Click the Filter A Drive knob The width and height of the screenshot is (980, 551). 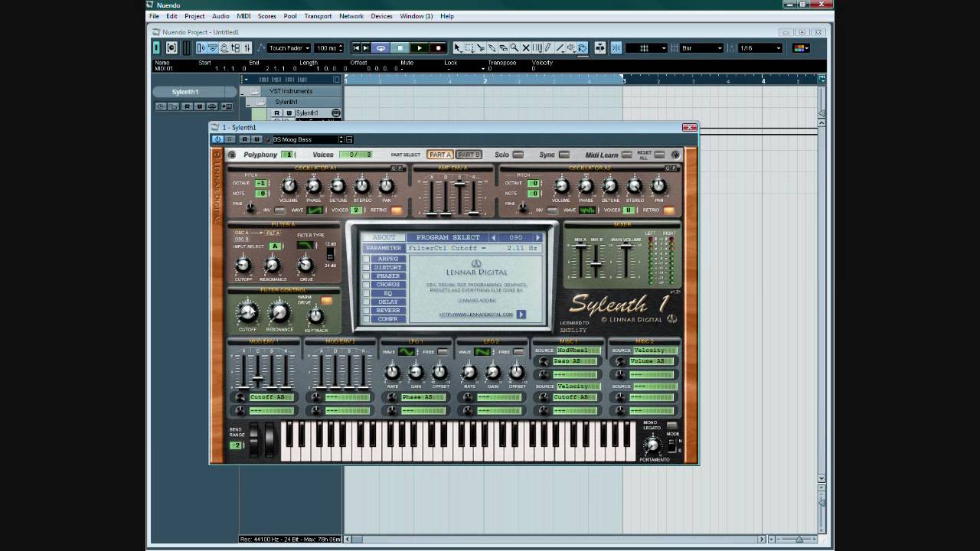point(305,266)
